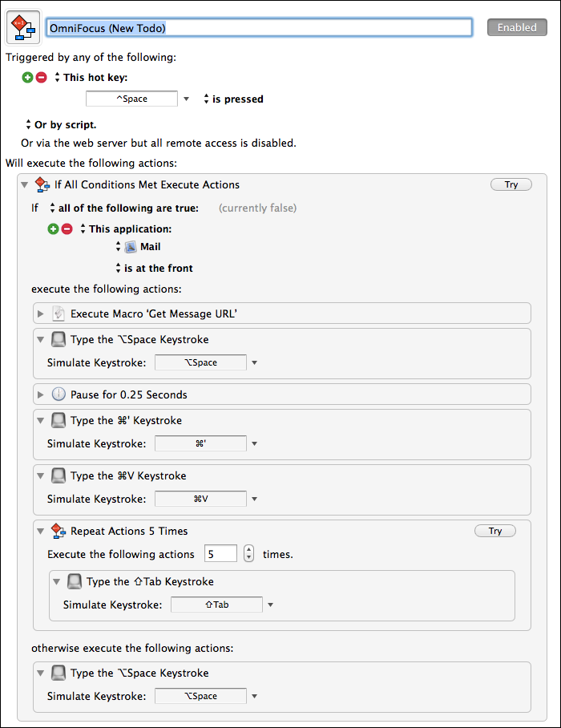Remove the Mail application condition
Screen dimensions: 561x728
[x=67, y=229]
